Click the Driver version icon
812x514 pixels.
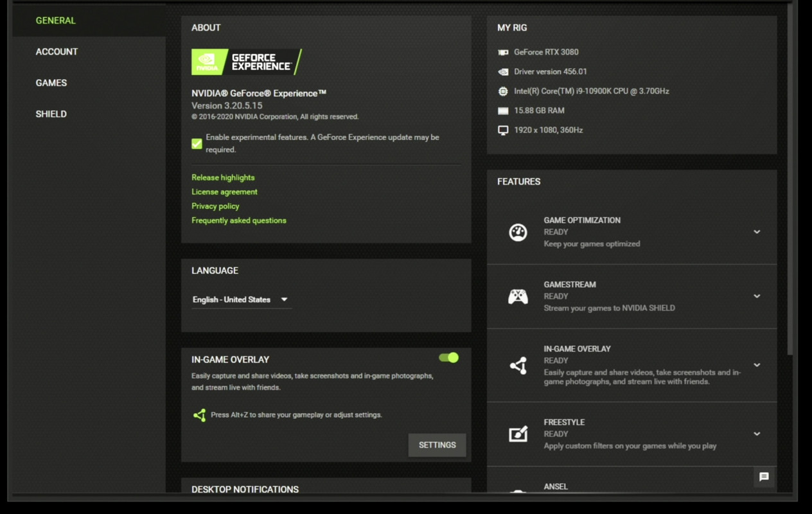point(503,72)
